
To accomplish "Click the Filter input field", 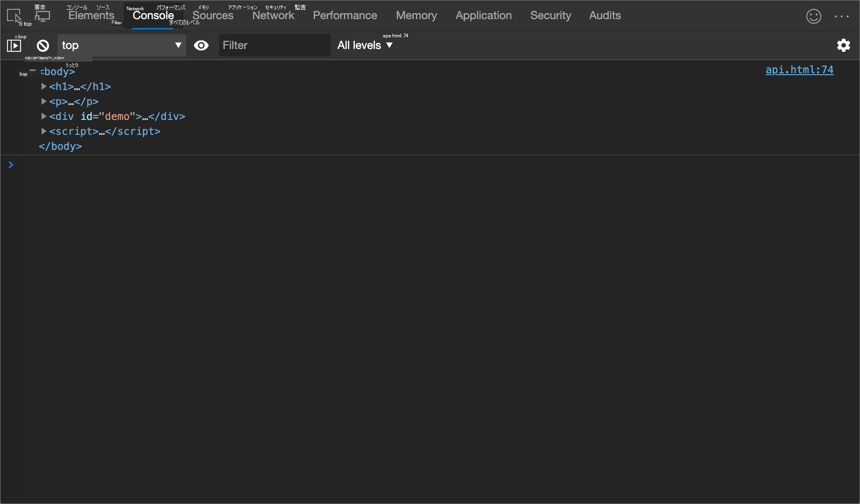I will (x=275, y=45).
